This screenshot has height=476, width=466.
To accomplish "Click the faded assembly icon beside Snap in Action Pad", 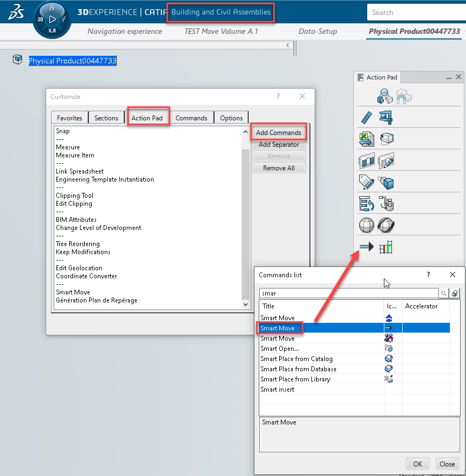I will [x=404, y=96].
